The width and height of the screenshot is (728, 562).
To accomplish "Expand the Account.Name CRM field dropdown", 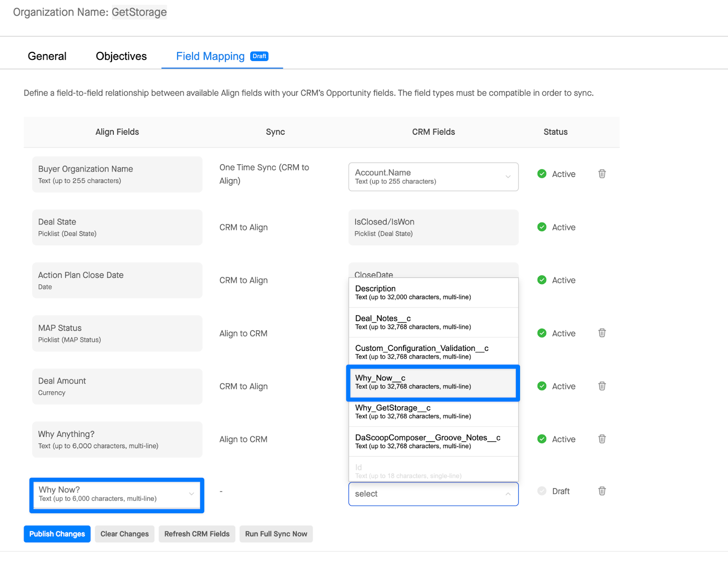I will coord(508,177).
